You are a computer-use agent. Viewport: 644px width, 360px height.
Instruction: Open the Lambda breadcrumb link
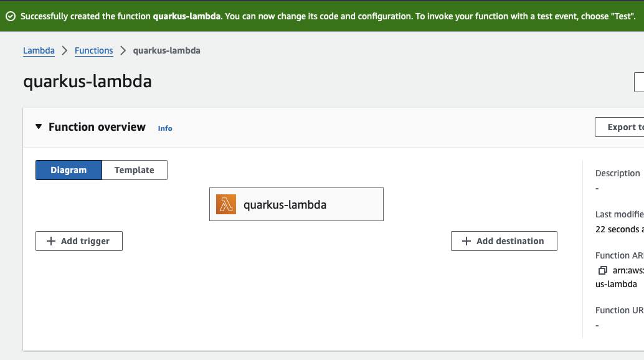coord(39,50)
